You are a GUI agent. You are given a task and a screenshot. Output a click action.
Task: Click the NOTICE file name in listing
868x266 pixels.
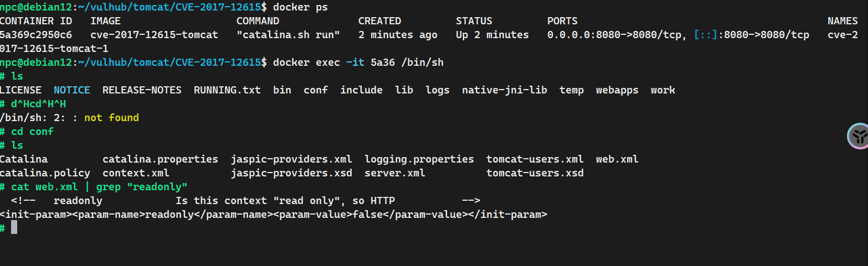tap(72, 90)
